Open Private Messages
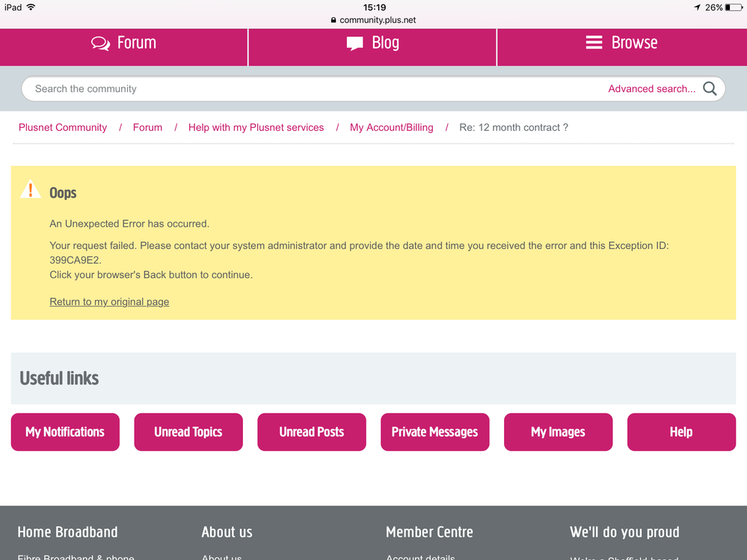Image resolution: width=747 pixels, height=560 pixels. click(x=434, y=432)
